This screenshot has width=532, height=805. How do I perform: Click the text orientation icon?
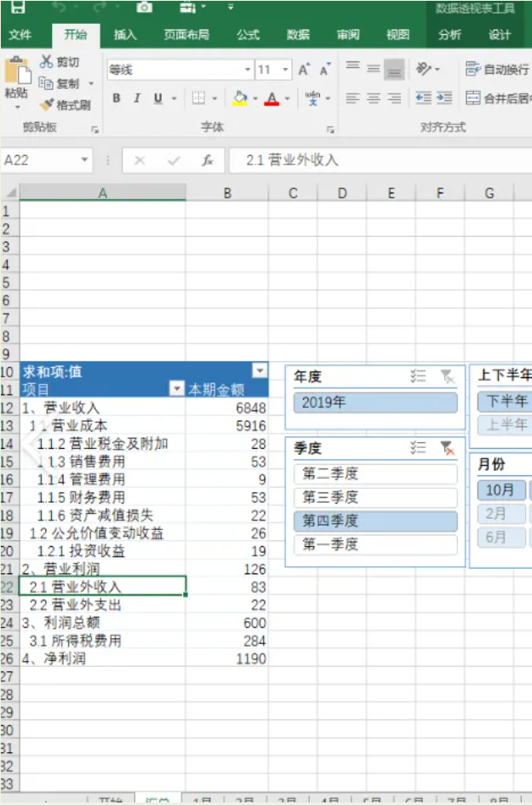424,68
